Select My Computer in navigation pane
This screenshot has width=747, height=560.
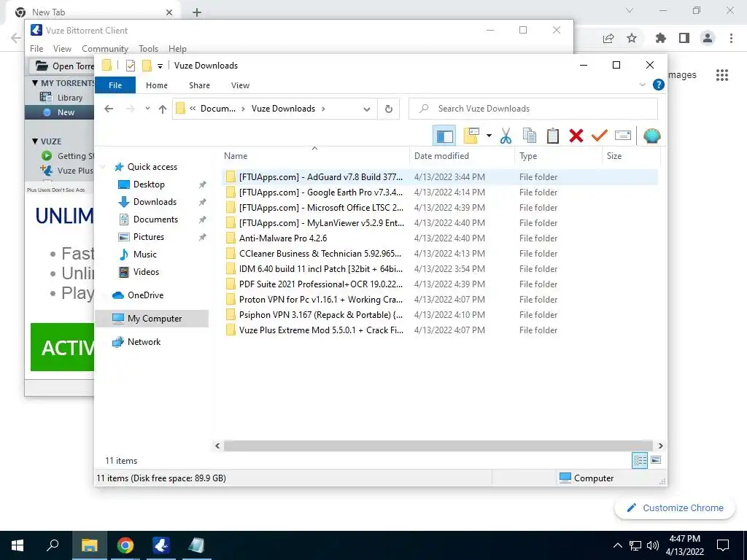pyautogui.click(x=152, y=319)
